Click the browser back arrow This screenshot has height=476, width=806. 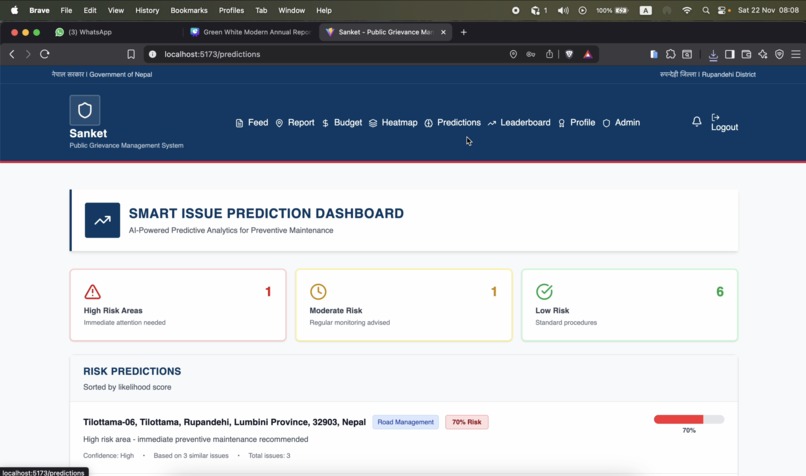tap(12, 54)
